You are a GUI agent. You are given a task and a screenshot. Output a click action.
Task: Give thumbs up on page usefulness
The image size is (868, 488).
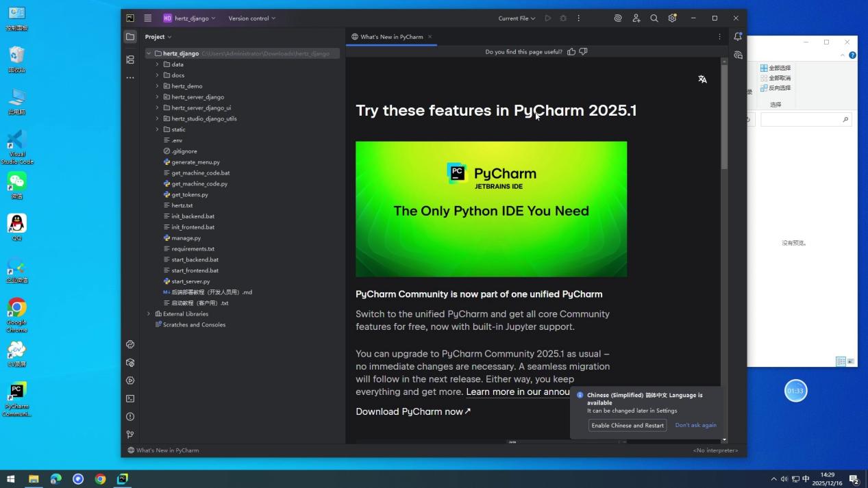click(x=571, y=51)
